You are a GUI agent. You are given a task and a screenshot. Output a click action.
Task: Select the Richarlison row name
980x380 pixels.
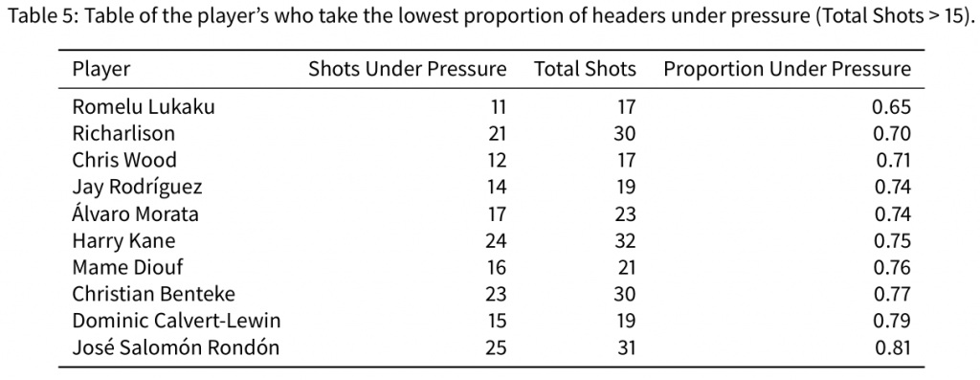click(x=123, y=134)
